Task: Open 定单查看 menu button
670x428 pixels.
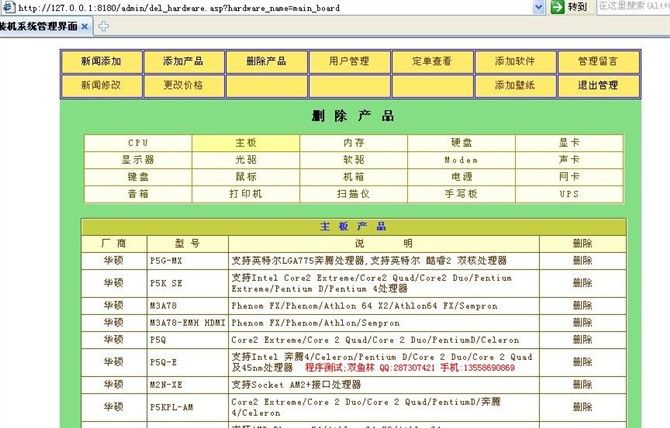Action: coord(432,62)
